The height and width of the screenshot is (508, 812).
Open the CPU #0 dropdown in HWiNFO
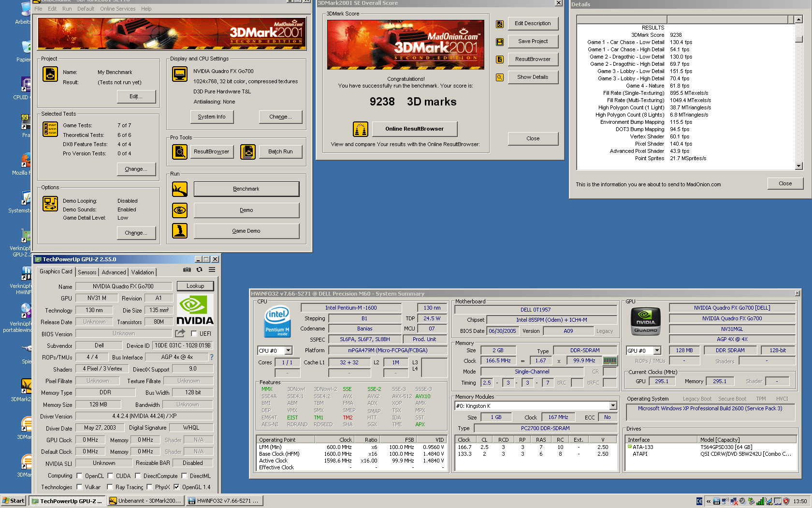click(289, 351)
